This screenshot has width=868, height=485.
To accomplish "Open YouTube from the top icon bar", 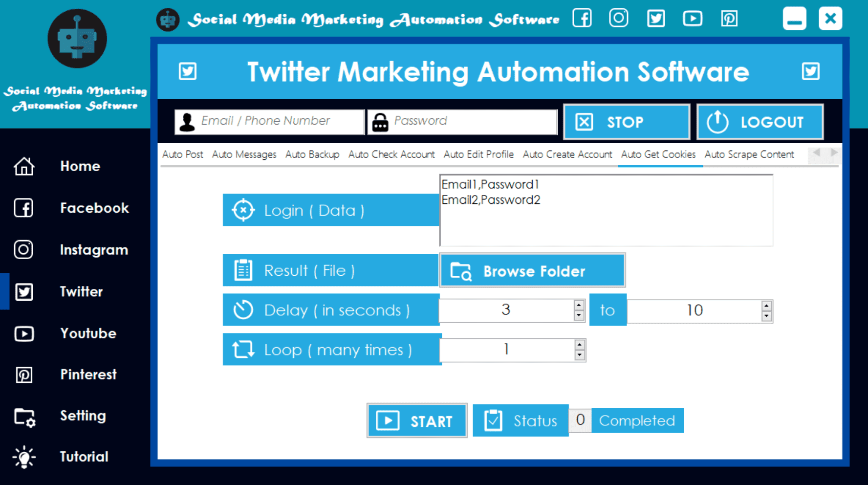I will point(693,19).
